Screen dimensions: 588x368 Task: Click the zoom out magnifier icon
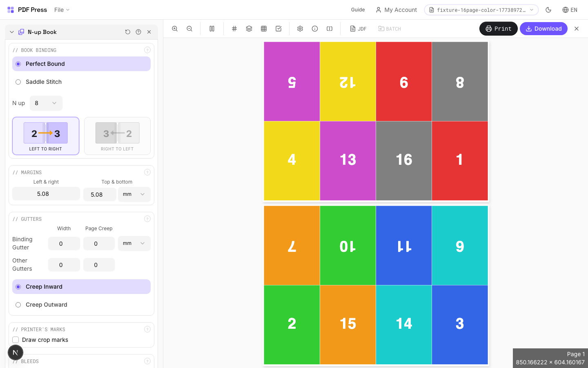pyautogui.click(x=189, y=29)
